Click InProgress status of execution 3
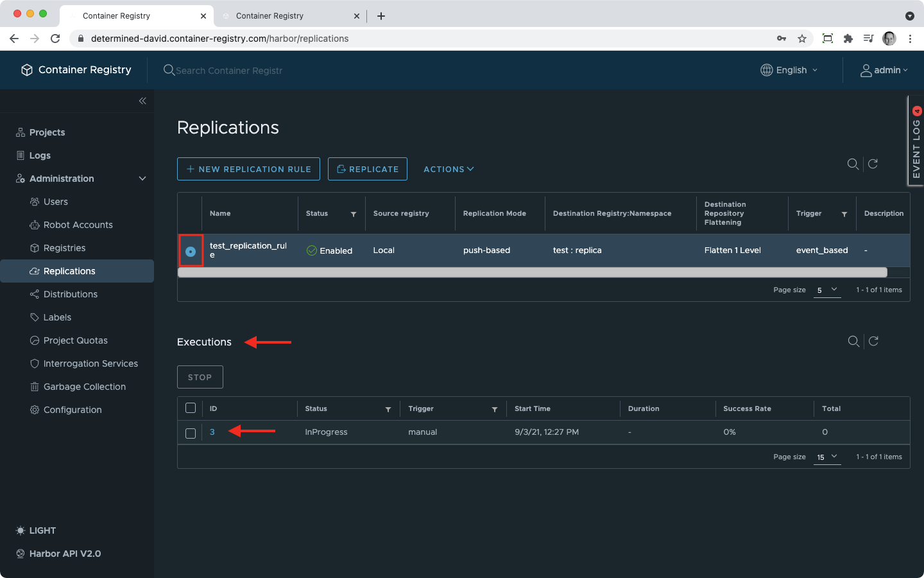 [x=326, y=432]
